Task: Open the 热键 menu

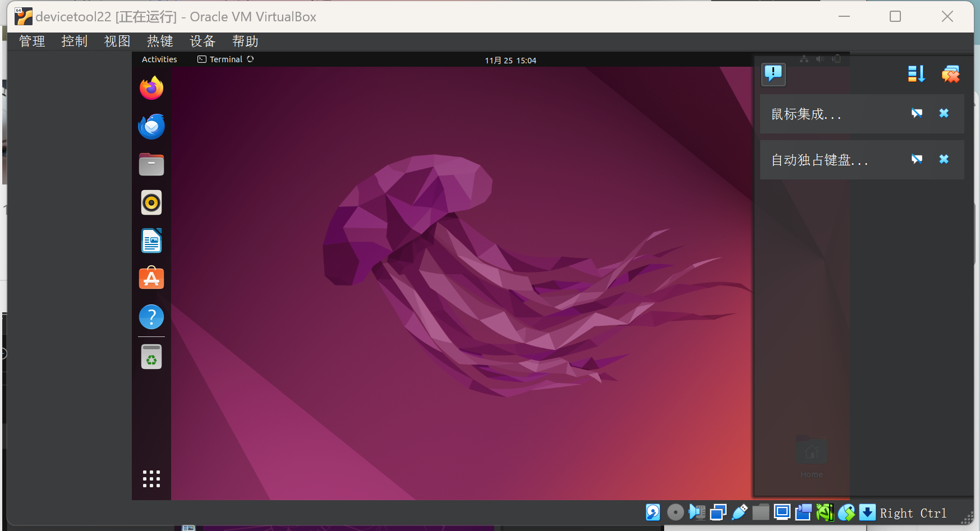Action: pos(160,41)
